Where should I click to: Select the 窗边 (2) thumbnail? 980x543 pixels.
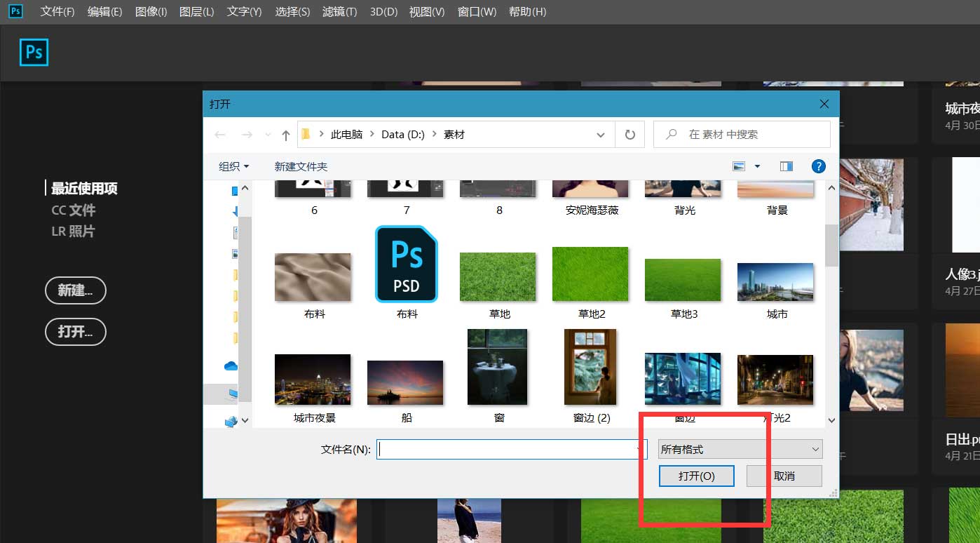[x=590, y=367]
